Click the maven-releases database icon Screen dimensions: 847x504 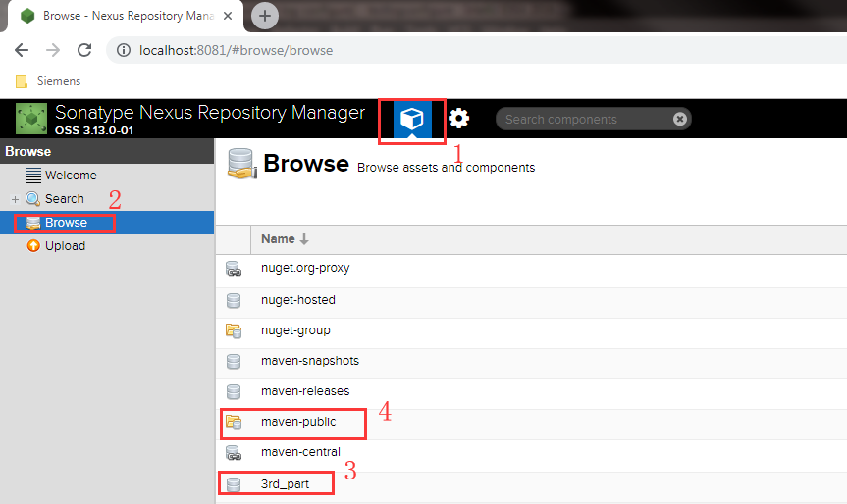point(234,391)
